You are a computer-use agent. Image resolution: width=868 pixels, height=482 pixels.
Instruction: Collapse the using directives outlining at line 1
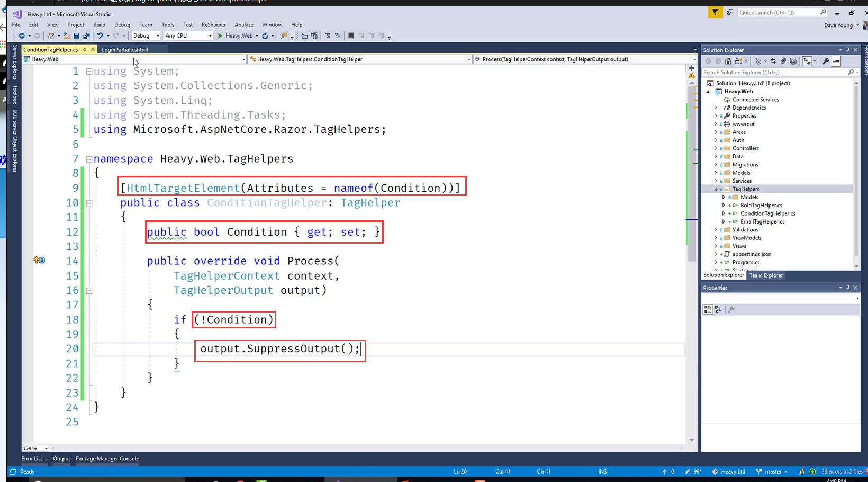89,71
